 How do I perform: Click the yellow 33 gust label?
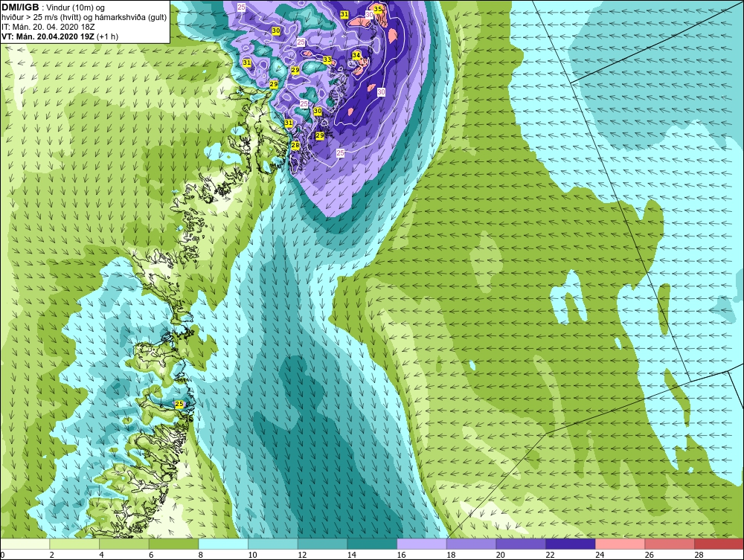click(327, 59)
